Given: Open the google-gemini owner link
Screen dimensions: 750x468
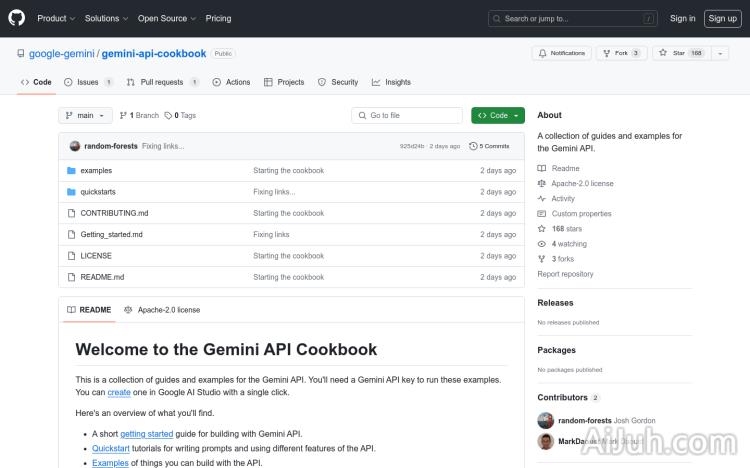Looking at the screenshot, I should click(62, 54).
